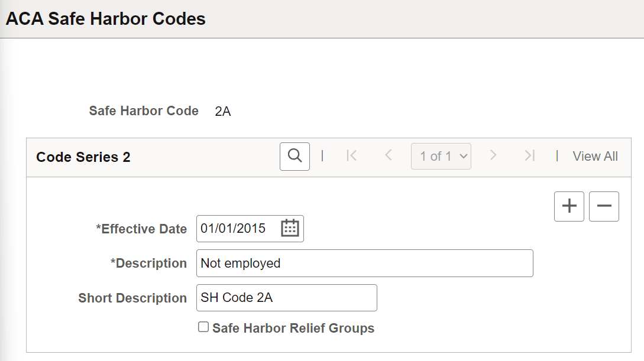Click the Description field containing Not employed

(365, 263)
